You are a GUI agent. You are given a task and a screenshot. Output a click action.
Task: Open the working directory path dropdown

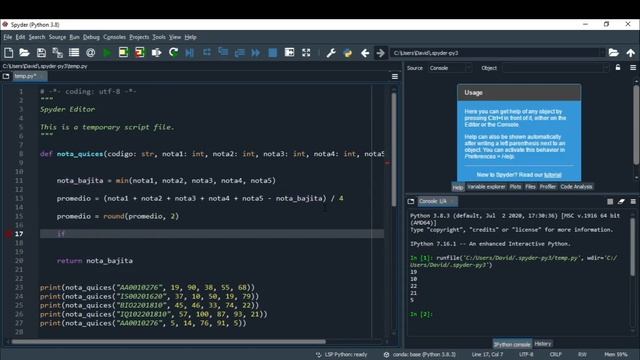pyautogui.click(x=602, y=53)
